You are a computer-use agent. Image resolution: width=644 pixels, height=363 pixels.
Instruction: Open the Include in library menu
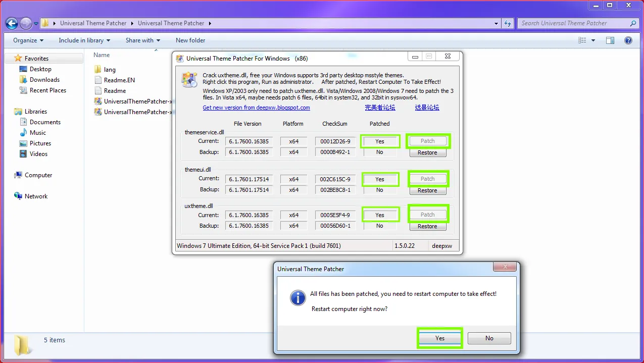[84, 40]
